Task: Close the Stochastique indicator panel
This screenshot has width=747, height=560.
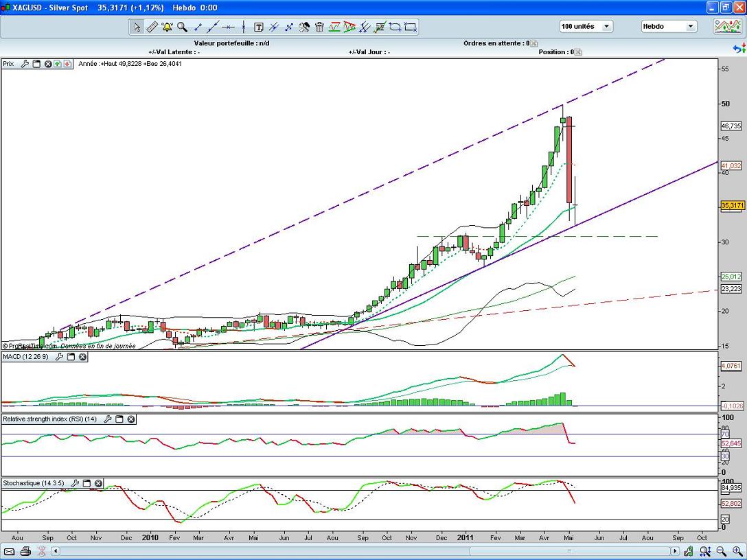Action: [98, 484]
